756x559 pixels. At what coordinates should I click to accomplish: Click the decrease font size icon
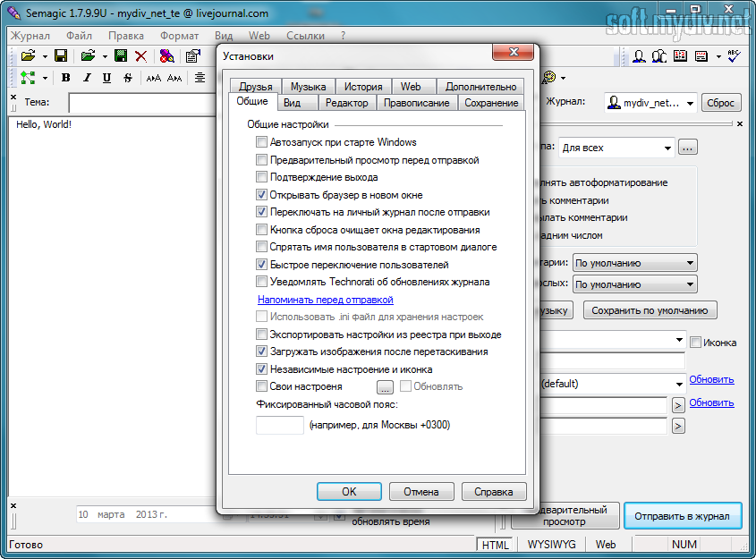click(x=174, y=78)
